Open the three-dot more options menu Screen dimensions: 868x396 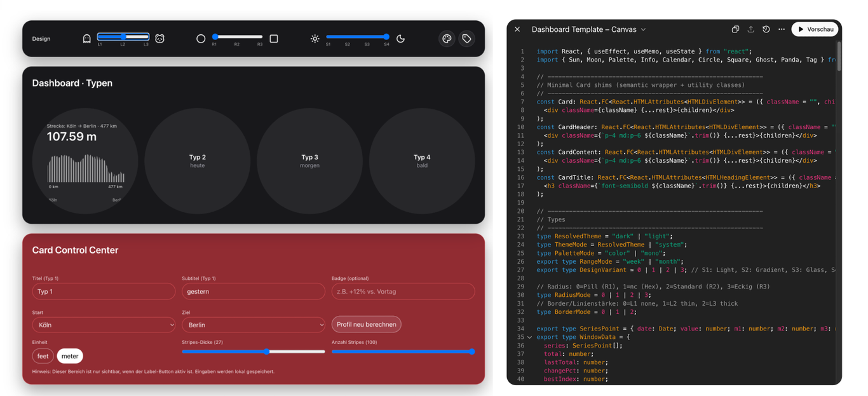click(781, 29)
